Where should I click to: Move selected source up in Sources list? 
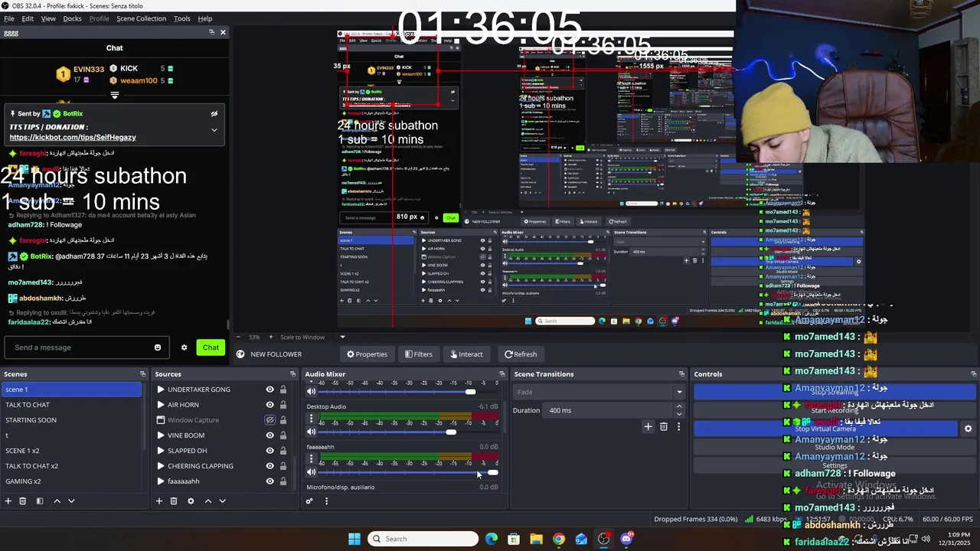coord(207,501)
